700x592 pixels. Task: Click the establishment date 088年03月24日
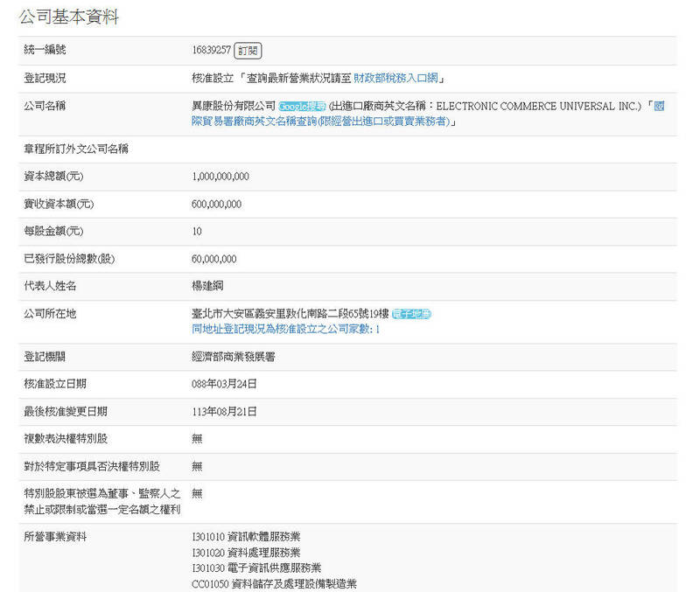point(224,384)
